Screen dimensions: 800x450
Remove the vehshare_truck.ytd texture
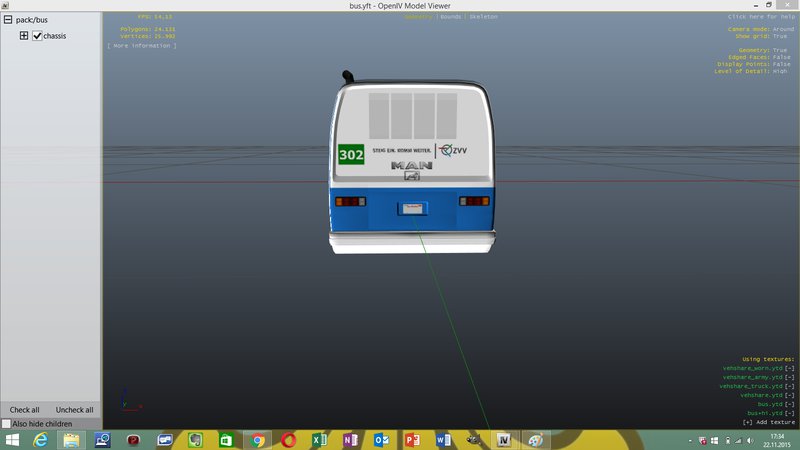tap(790, 386)
